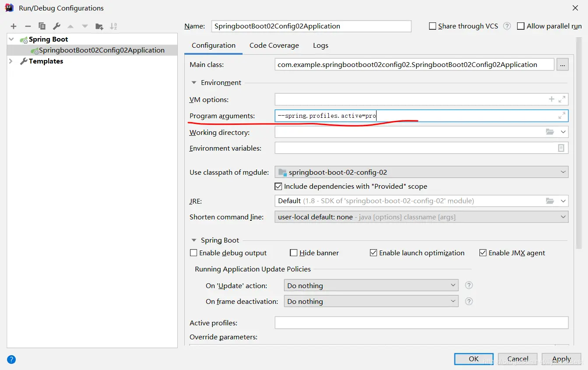Create new folder icon in toolbar

pyautogui.click(x=99, y=26)
